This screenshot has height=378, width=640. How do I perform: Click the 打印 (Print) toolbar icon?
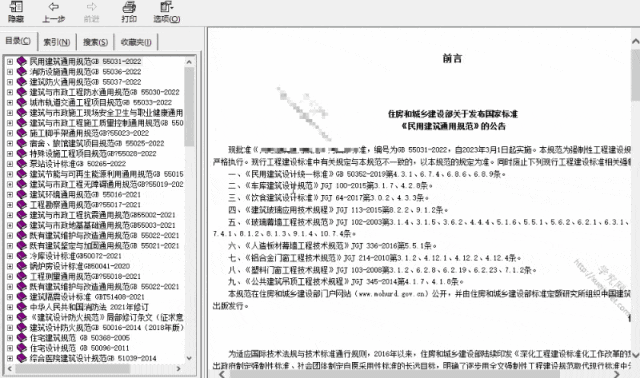[x=129, y=11]
